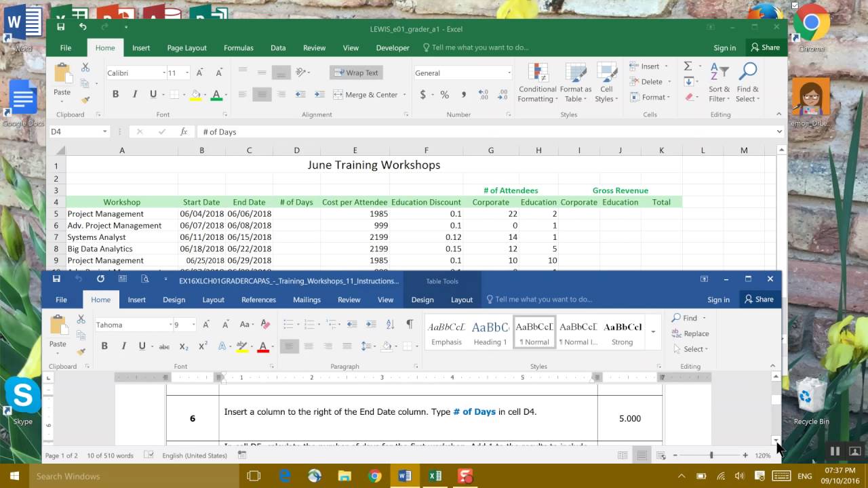The width and height of the screenshot is (868, 488).
Task: Switch to Excel Formulas tab
Action: point(239,47)
